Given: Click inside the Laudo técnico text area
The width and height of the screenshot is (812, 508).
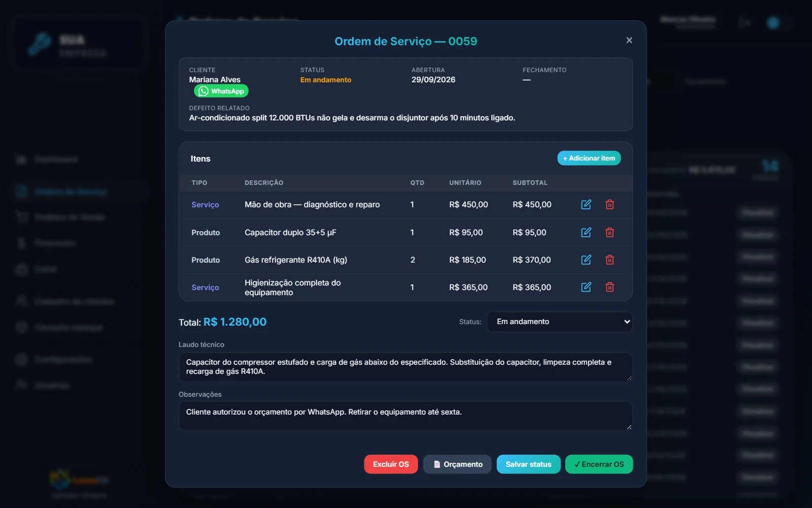Looking at the screenshot, I should (405, 367).
